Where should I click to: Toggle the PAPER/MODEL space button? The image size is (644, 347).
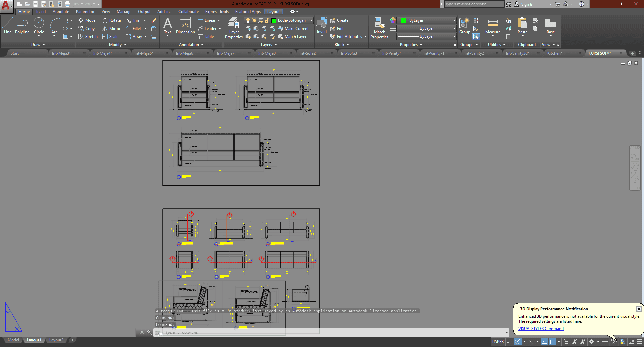[498, 342]
